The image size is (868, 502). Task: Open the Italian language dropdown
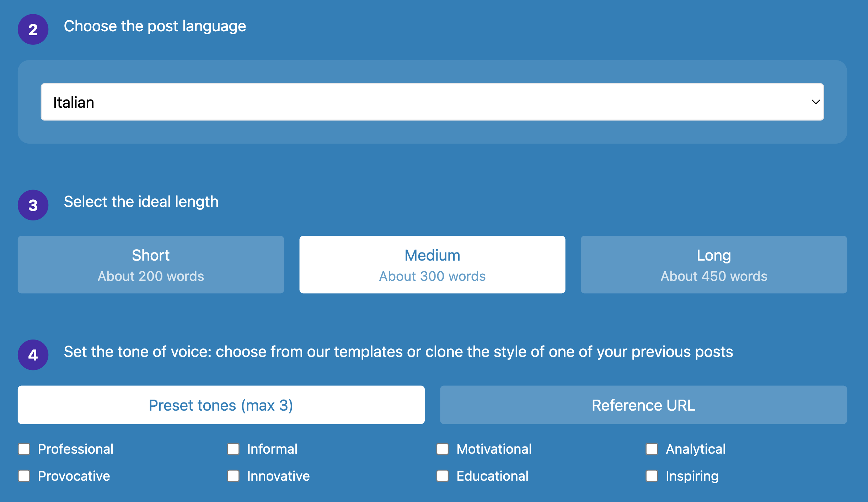point(432,102)
